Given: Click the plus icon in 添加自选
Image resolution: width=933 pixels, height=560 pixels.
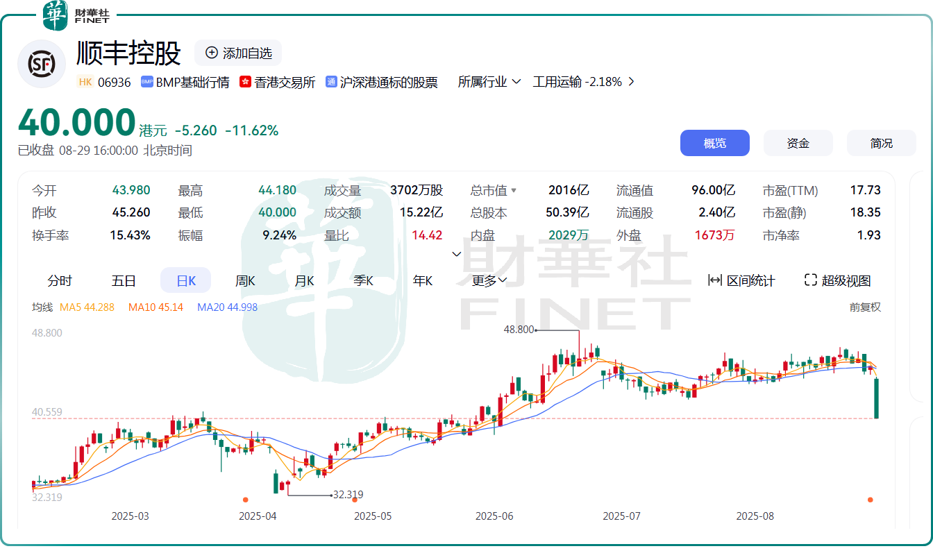Looking at the screenshot, I should tap(212, 53).
